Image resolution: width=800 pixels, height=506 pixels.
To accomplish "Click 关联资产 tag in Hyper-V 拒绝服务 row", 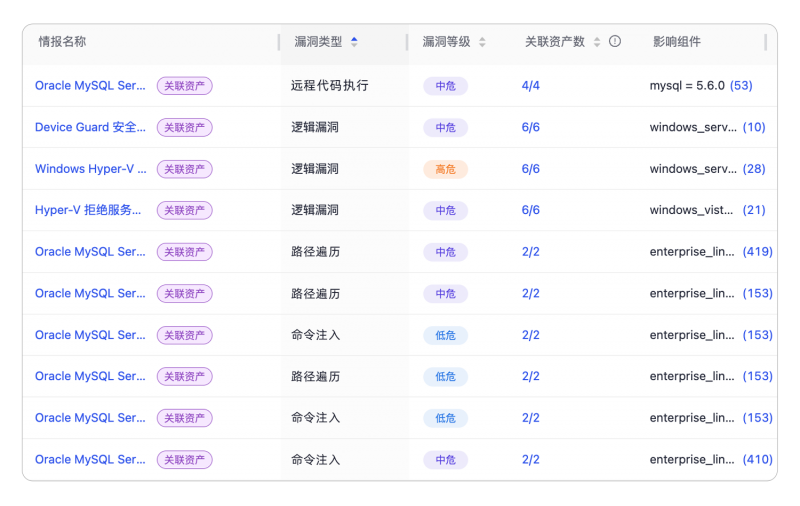I will [x=185, y=210].
